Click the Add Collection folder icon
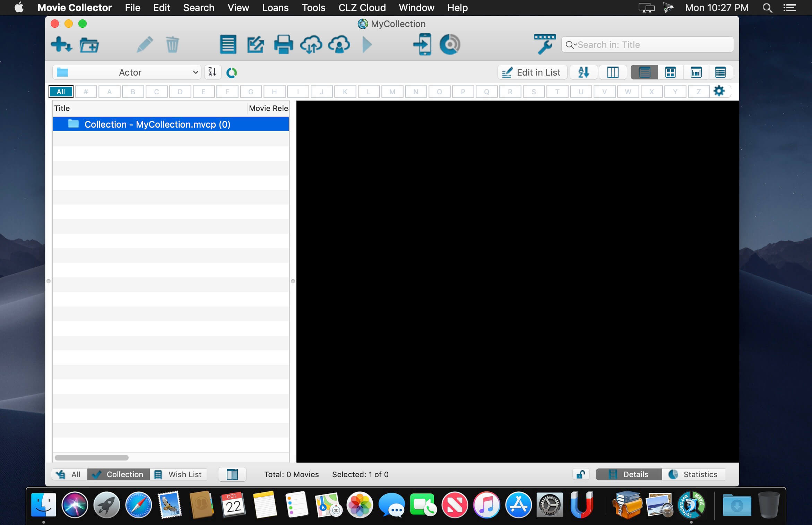The image size is (812, 525). 89,45
